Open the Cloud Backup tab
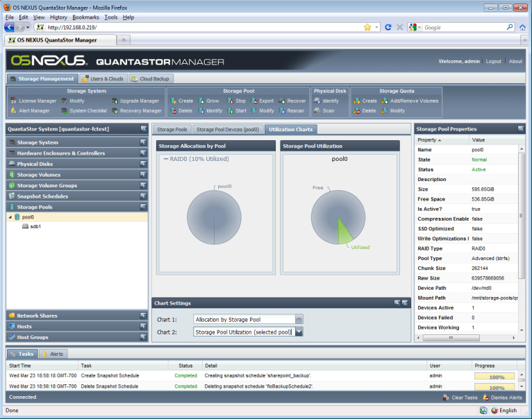 tap(151, 78)
